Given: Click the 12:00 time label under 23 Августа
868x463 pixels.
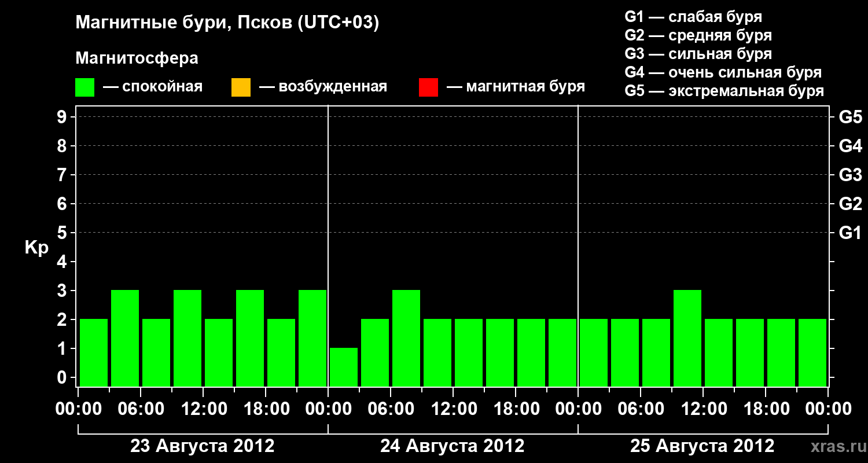Looking at the screenshot, I should click(x=203, y=409).
